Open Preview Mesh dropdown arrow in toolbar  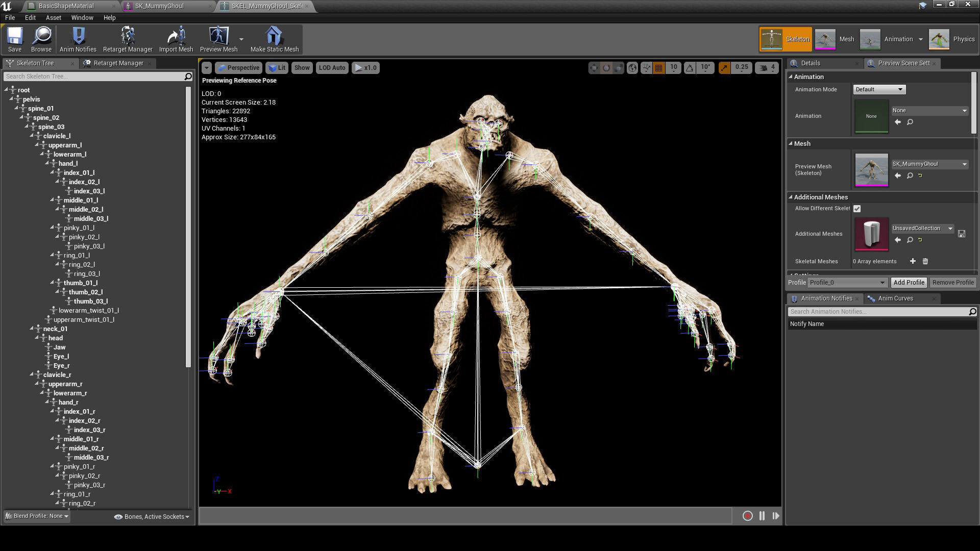point(241,39)
